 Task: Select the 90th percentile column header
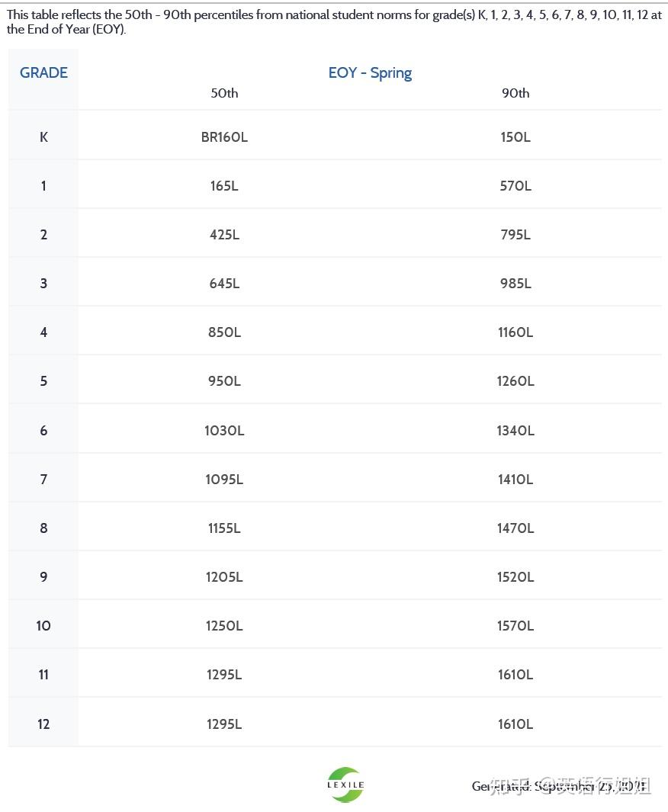515,93
